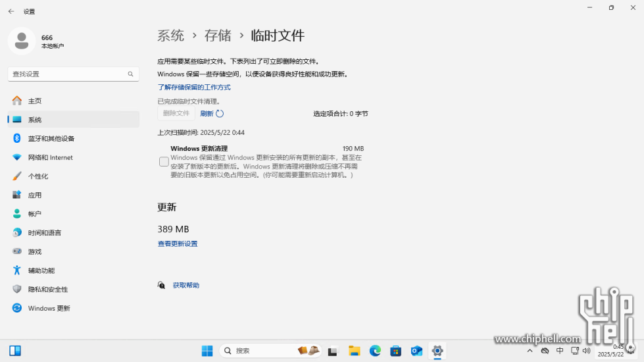Image resolution: width=644 pixels, height=362 pixels.
Task: Open the volume tray icon
Action: click(587, 351)
